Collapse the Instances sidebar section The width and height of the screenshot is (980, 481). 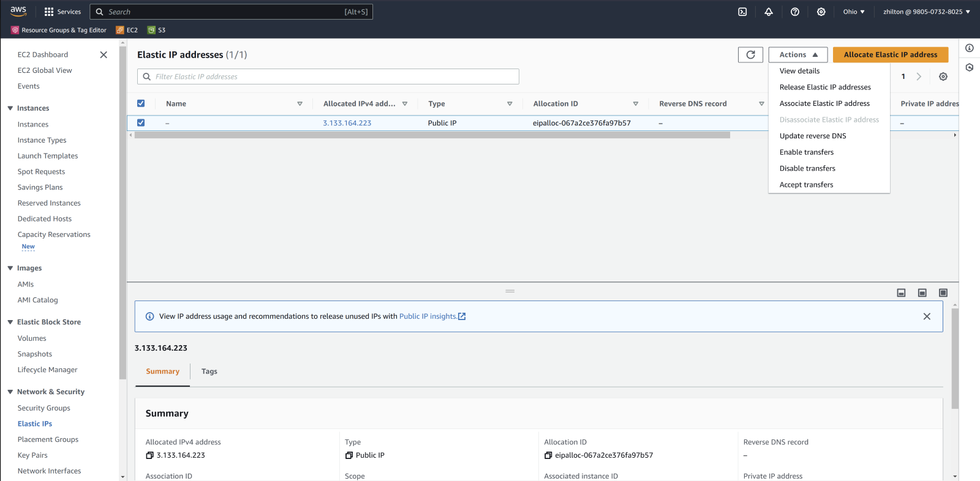coord(10,108)
